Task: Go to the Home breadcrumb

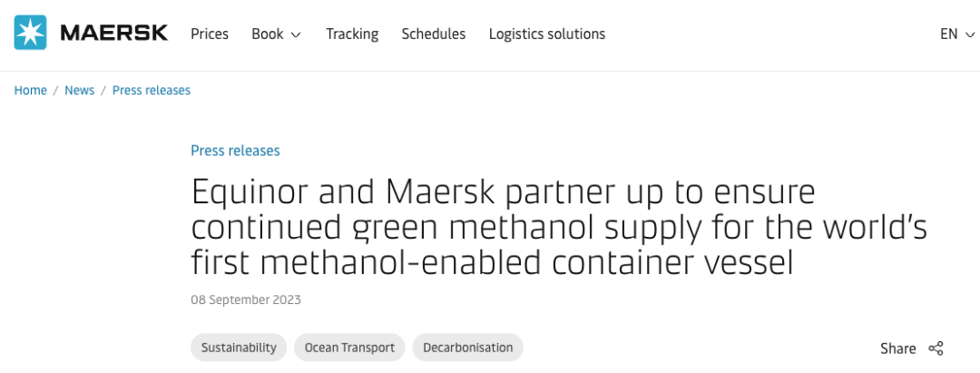Action: click(31, 90)
